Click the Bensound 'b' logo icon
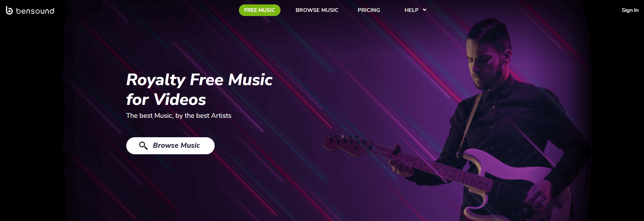 pos(9,11)
